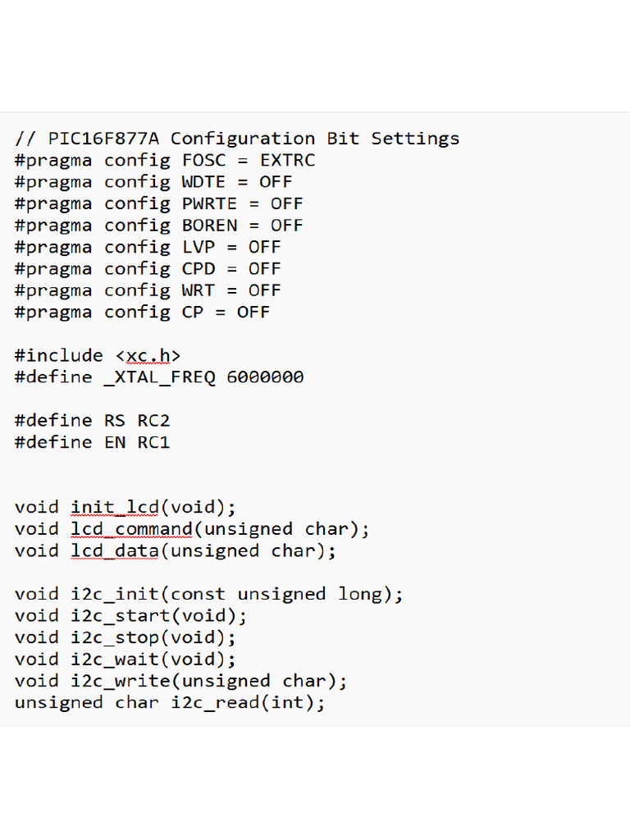The image size is (630, 840).
Task: Click the _XTAL_FREQ 6000000 define line
Action: (159, 377)
